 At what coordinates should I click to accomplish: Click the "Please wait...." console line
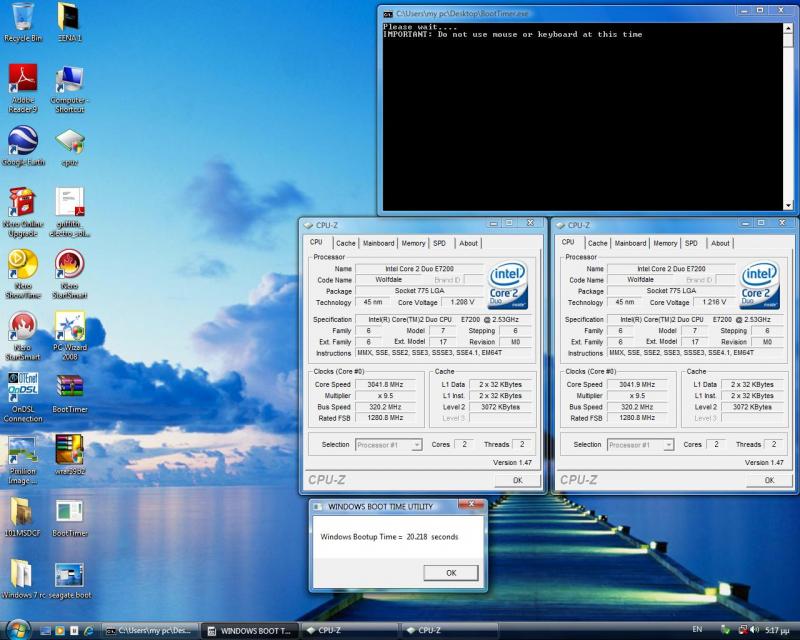pos(420,27)
